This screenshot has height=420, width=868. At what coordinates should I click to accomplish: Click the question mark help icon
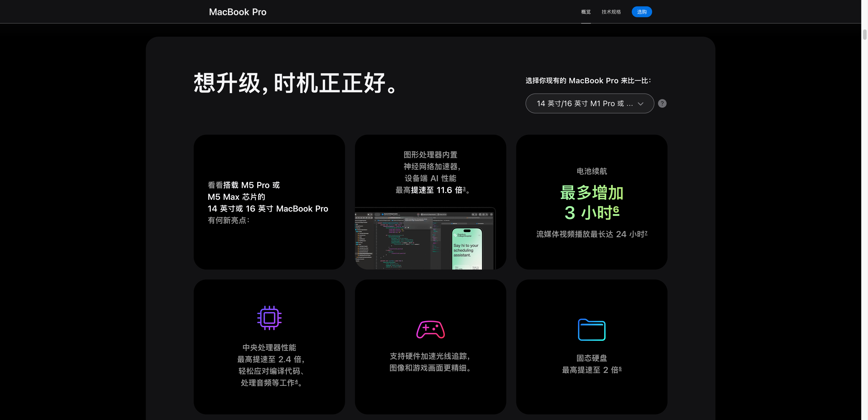click(x=662, y=104)
